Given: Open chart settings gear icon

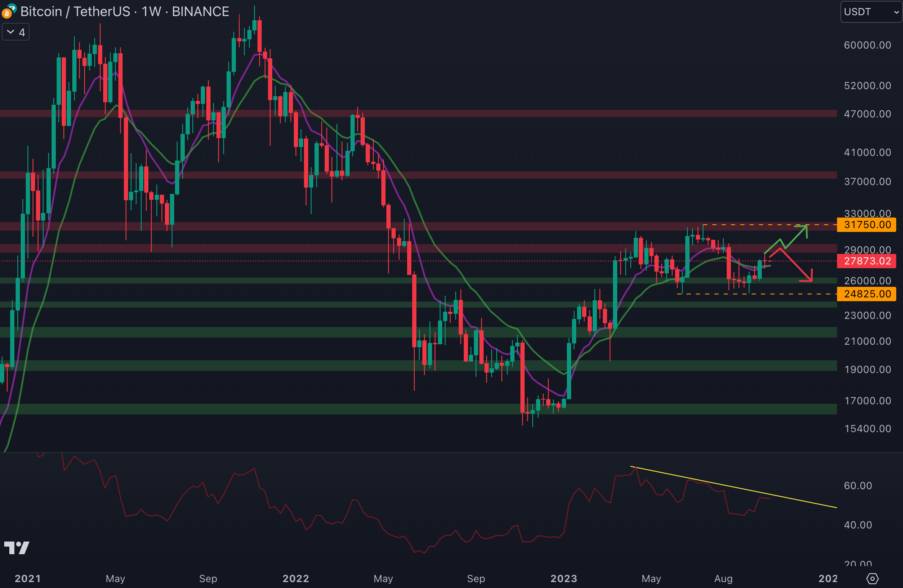Looking at the screenshot, I should click(872, 578).
